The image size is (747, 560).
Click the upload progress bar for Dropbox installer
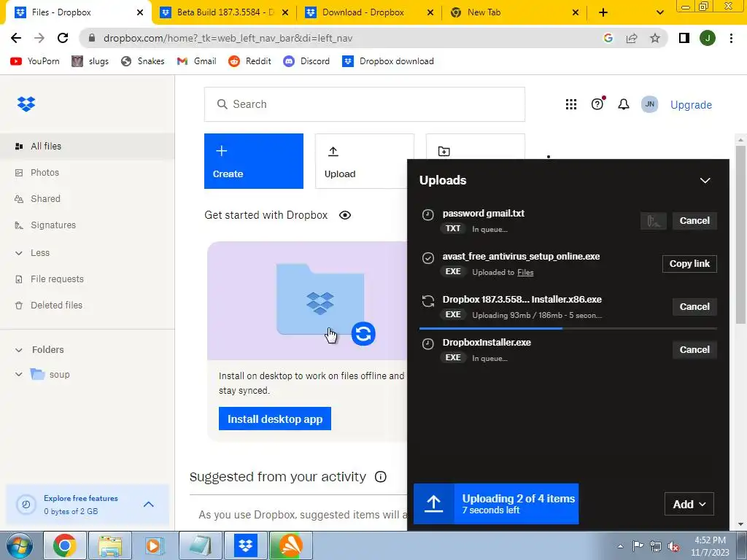pos(568,328)
